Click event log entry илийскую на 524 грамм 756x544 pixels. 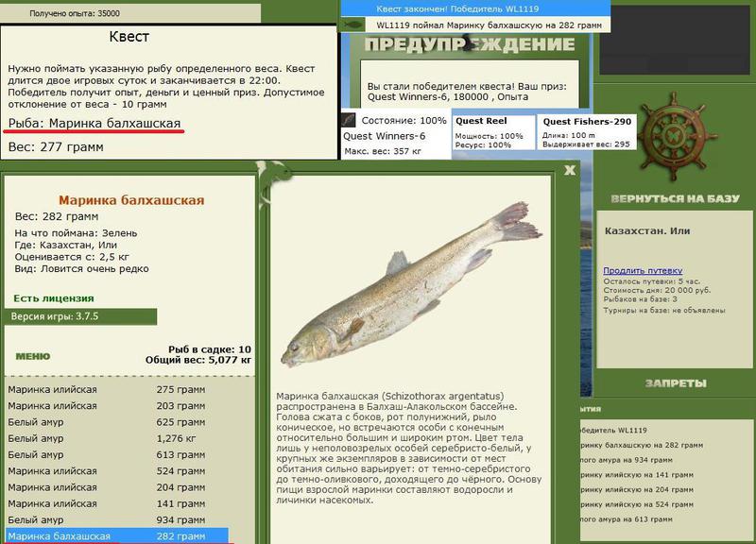[x=637, y=504]
